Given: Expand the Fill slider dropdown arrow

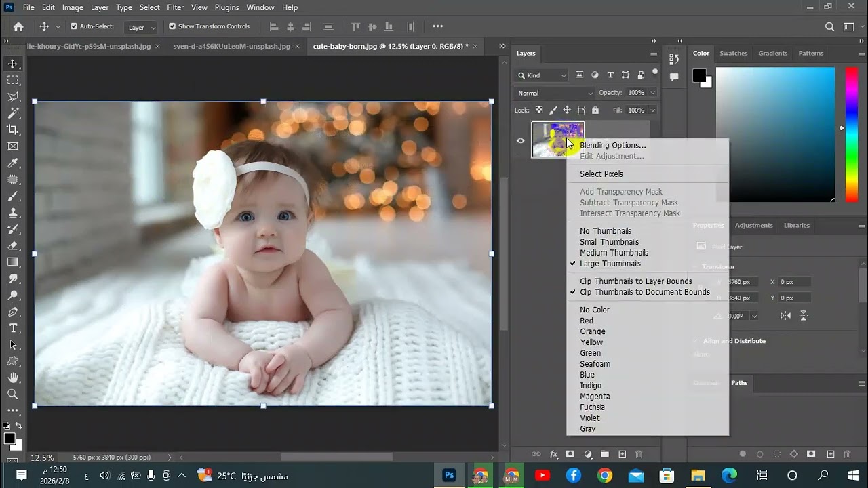Looking at the screenshot, I should [653, 110].
